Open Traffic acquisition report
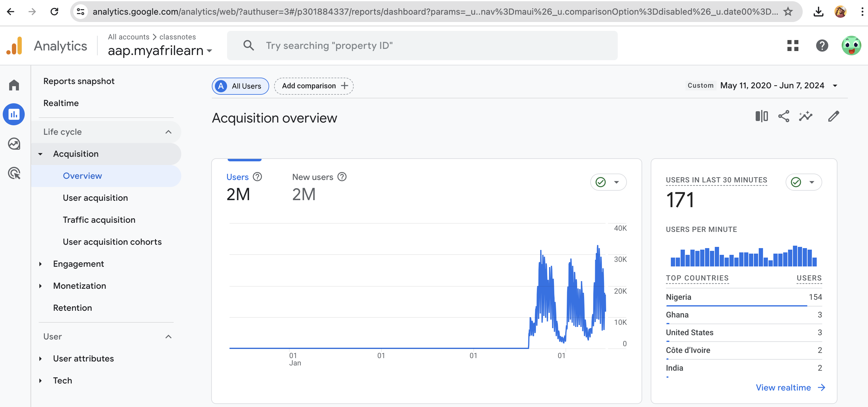The width and height of the screenshot is (868, 407). coord(99,220)
